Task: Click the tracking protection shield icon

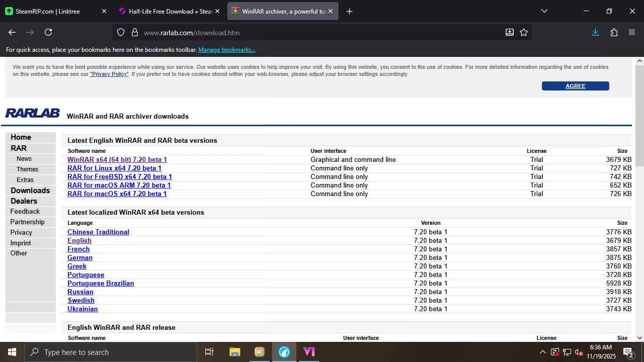Action: 121,32
